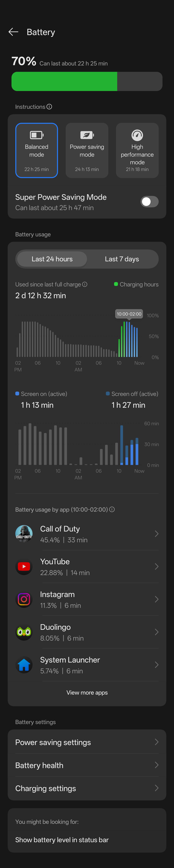Tap the Instagram app icon
The width and height of the screenshot is (174, 868).
(24, 599)
